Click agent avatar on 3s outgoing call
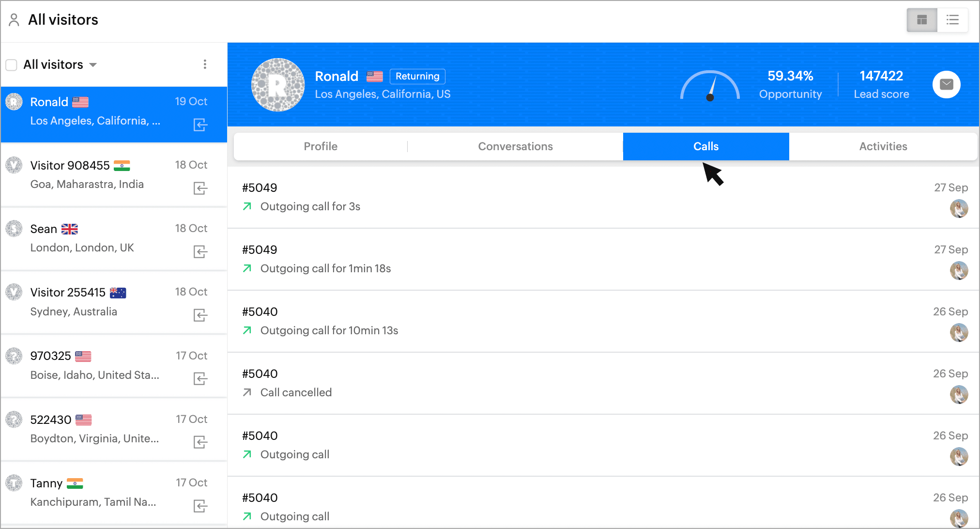Image resolution: width=980 pixels, height=529 pixels. (958, 209)
